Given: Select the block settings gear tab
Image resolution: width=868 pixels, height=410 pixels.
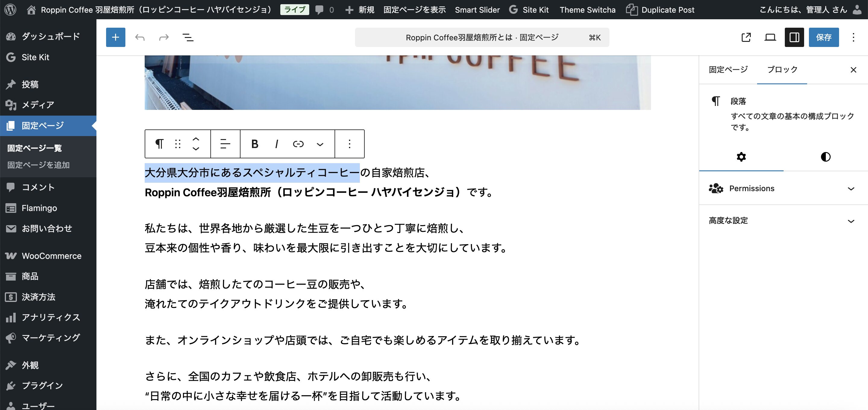Looking at the screenshot, I should (741, 157).
